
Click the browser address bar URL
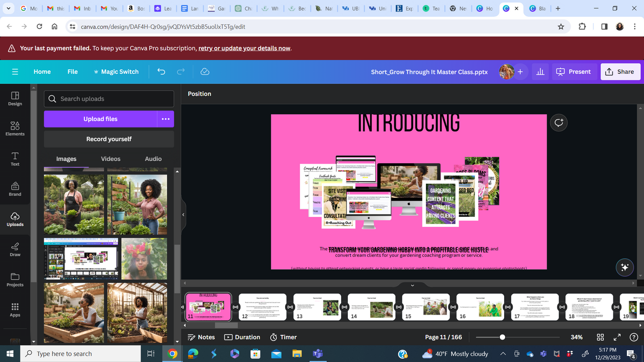[163, 27]
